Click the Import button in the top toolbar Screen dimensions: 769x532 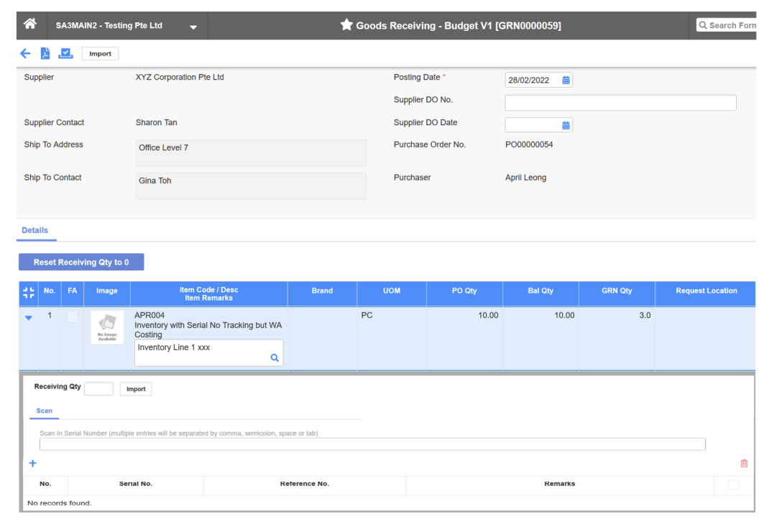pyautogui.click(x=100, y=53)
